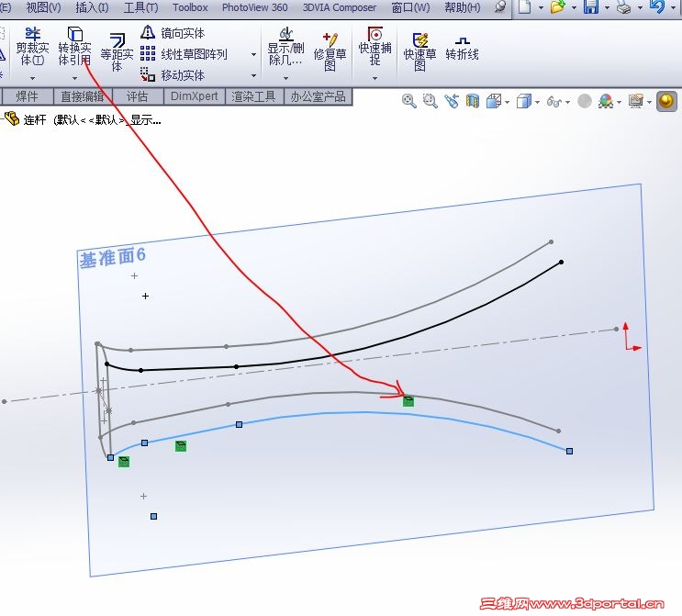Open the PhotoView 360 menu
This screenshot has width=682, height=616.
pos(255,7)
